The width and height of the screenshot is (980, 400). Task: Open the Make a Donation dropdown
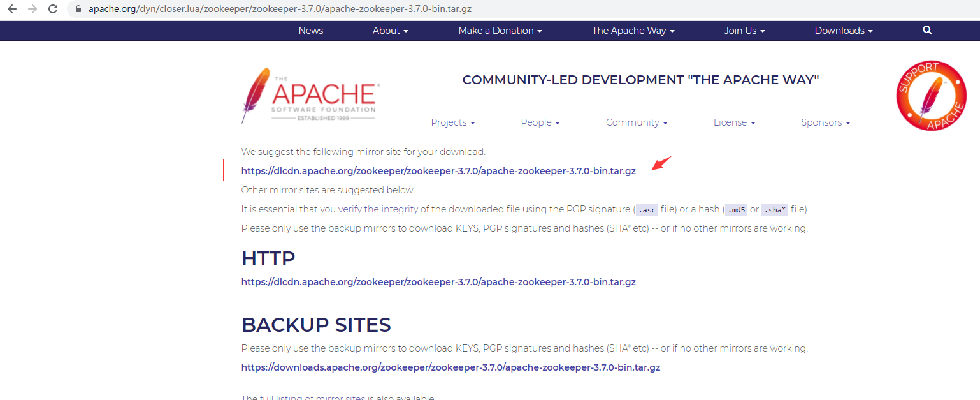(500, 31)
